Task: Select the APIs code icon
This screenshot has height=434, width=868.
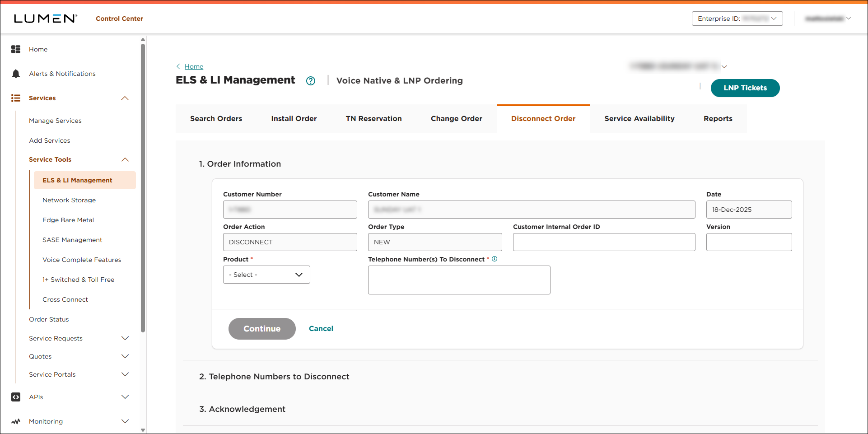Action: [16, 397]
